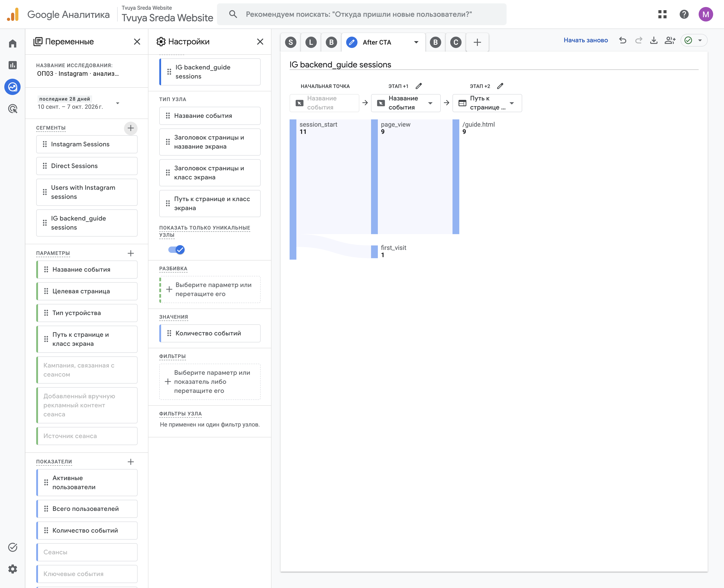This screenshot has width=724, height=588.
Task: Toggle the show unique nodes switch
Action: click(x=176, y=250)
